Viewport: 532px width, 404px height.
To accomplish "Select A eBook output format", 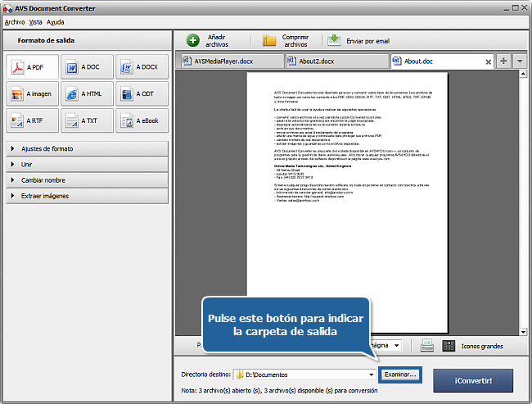I will [142, 120].
